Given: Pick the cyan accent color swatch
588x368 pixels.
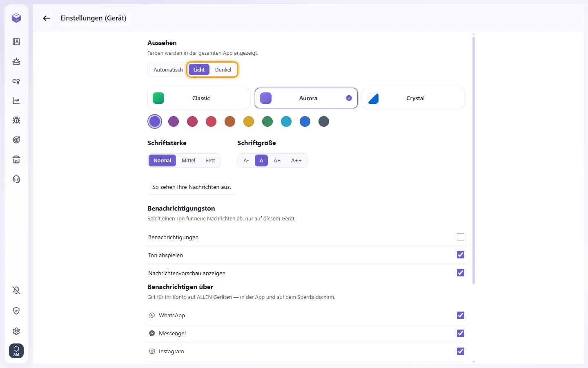Looking at the screenshot, I should tap(286, 121).
